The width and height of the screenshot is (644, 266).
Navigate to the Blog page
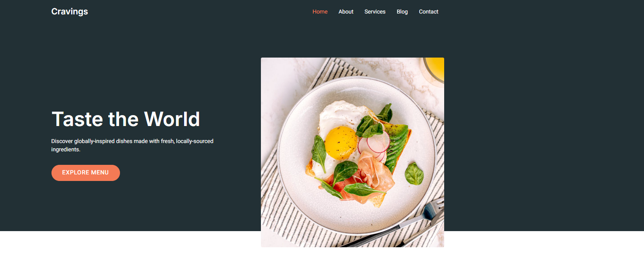[402, 12]
